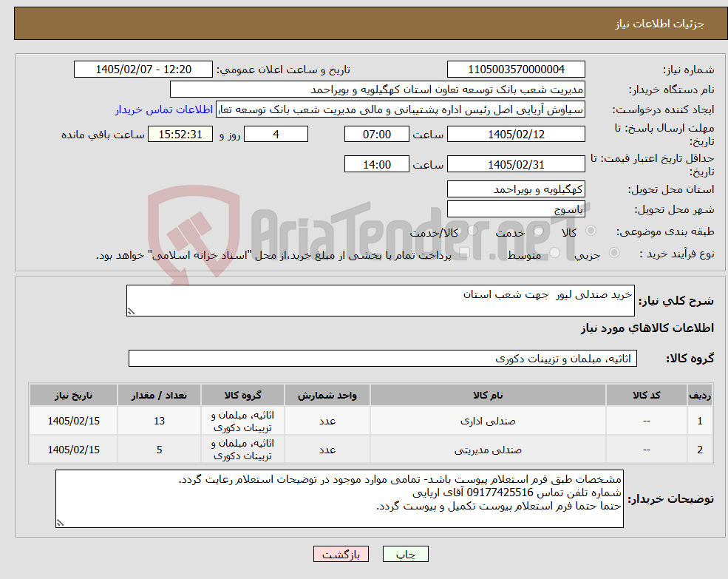Click the صندلی مدیریتی item name cell
The width and height of the screenshot is (728, 579).
click(x=488, y=450)
